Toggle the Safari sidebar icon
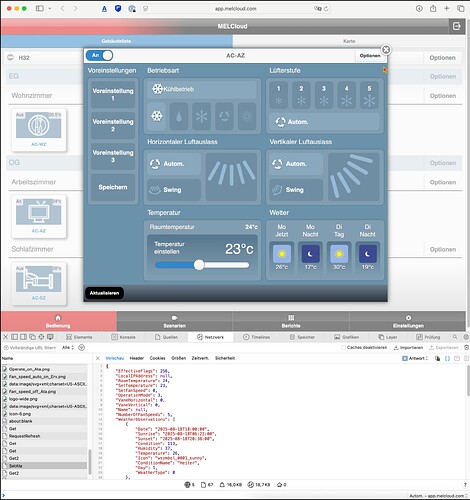Screen dimensions: 470x500 (x=40, y=8)
